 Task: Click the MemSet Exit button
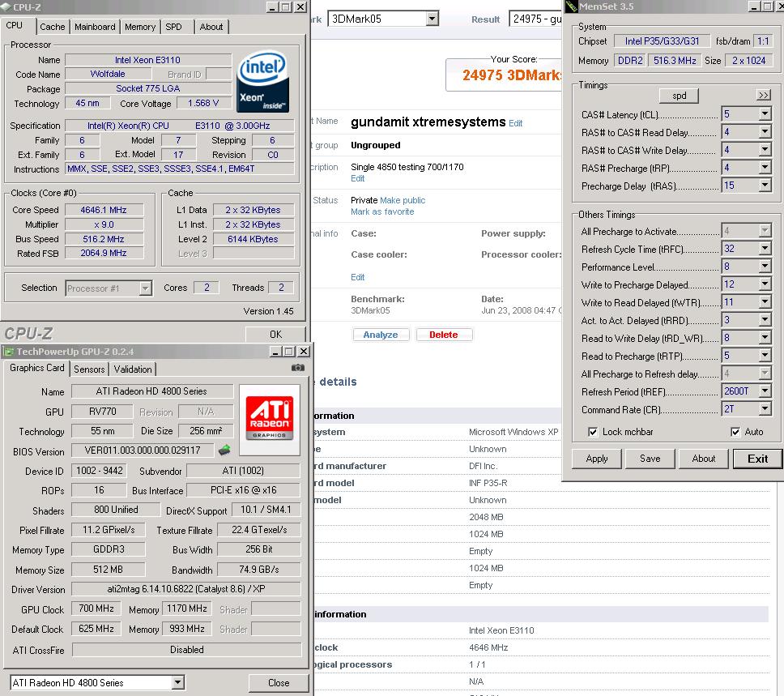(757, 459)
